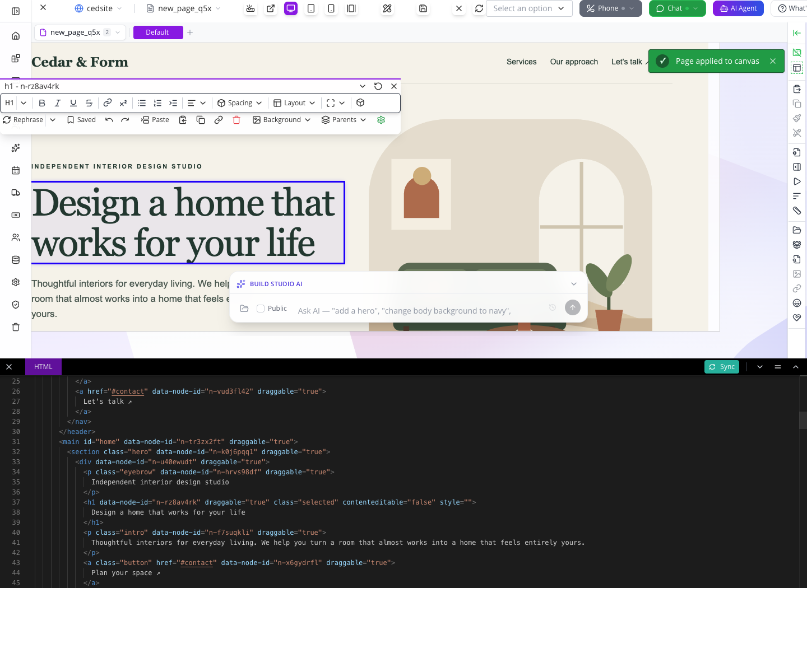This screenshot has width=807, height=672.
Task: Add a new tab with plus icon
Action: [190, 32]
